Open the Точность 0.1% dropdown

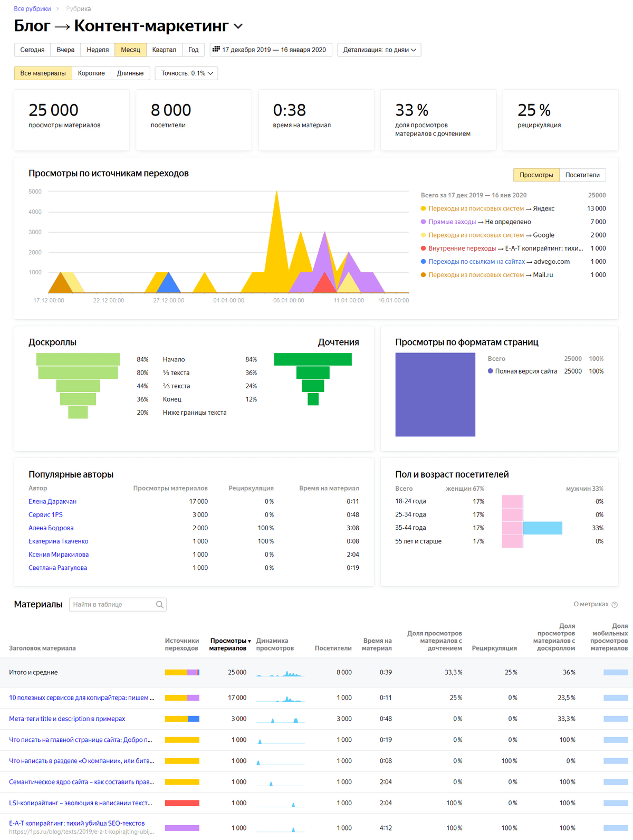pyautogui.click(x=187, y=73)
